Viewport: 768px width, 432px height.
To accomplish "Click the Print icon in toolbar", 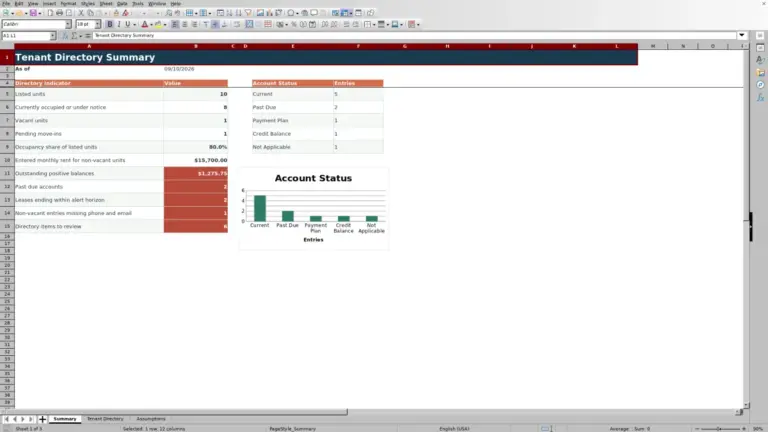I will coord(59,13).
